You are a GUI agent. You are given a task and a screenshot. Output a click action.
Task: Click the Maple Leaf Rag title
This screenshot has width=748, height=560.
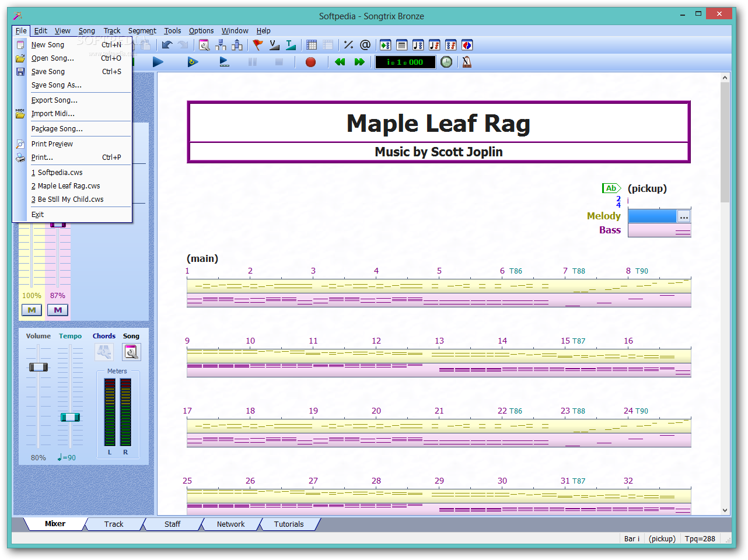pos(439,123)
